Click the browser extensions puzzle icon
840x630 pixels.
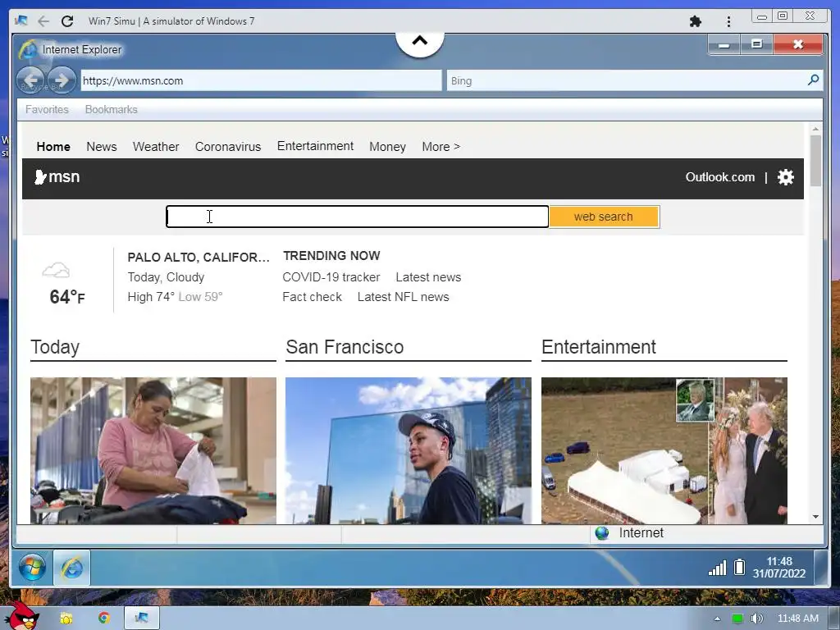pyautogui.click(x=696, y=21)
